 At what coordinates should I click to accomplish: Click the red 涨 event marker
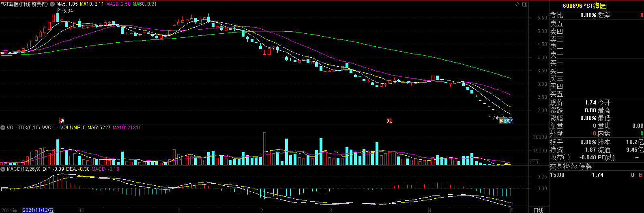[389, 121]
